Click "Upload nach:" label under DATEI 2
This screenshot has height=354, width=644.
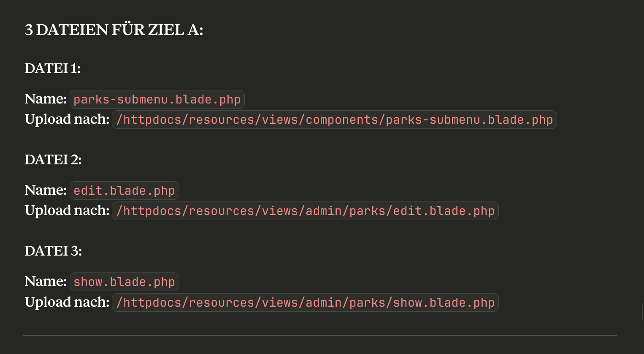coord(67,211)
